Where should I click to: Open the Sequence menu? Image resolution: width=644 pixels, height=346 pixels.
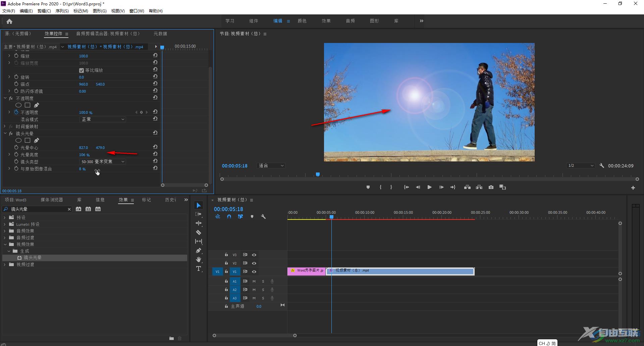click(x=62, y=11)
